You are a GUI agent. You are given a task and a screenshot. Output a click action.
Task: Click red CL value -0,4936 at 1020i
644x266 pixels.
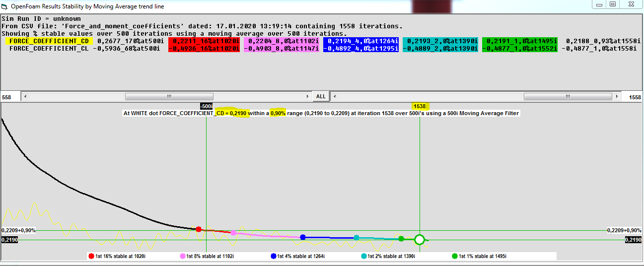(x=204, y=48)
